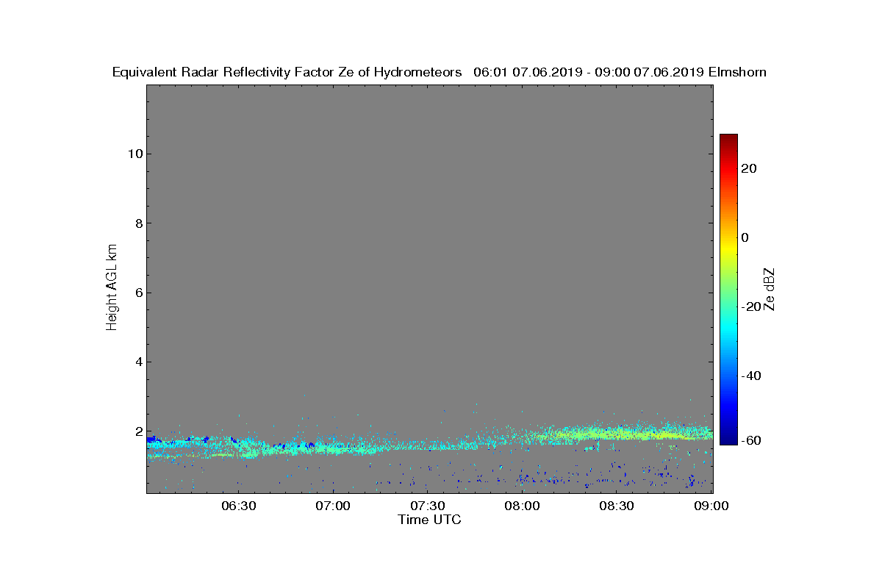Select the 08:30 time tick label

click(617, 506)
